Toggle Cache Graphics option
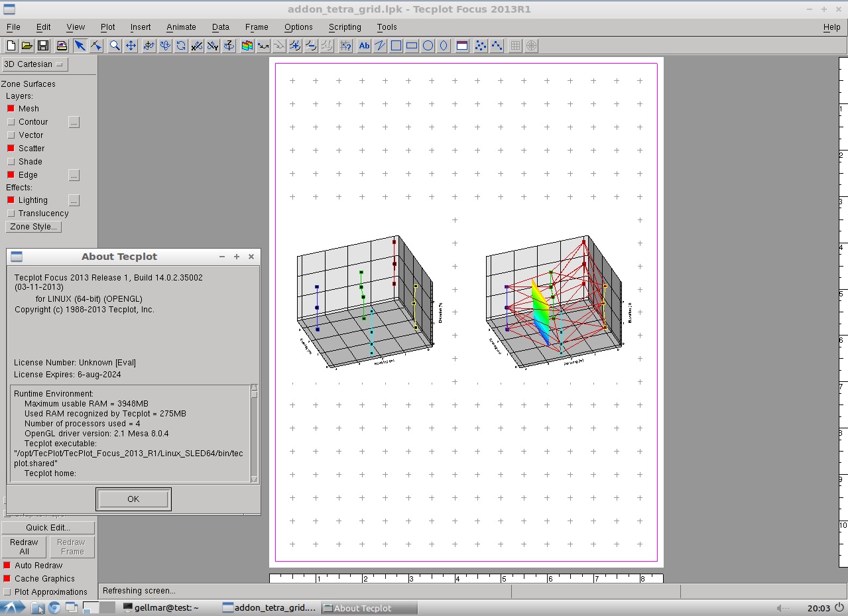The height and width of the screenshot is (616, 848). tap(7, 579)
